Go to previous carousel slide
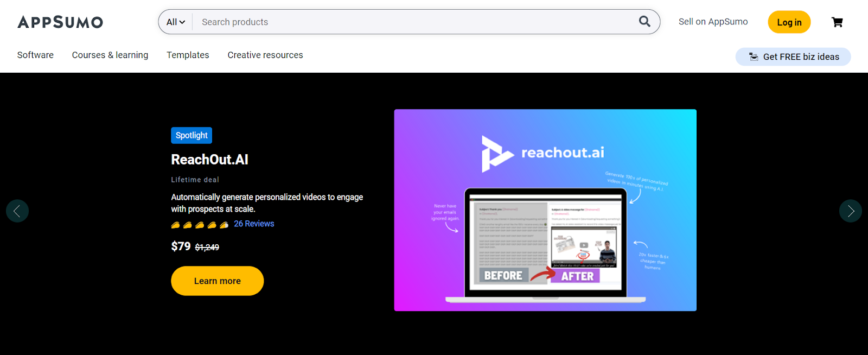 17,211
